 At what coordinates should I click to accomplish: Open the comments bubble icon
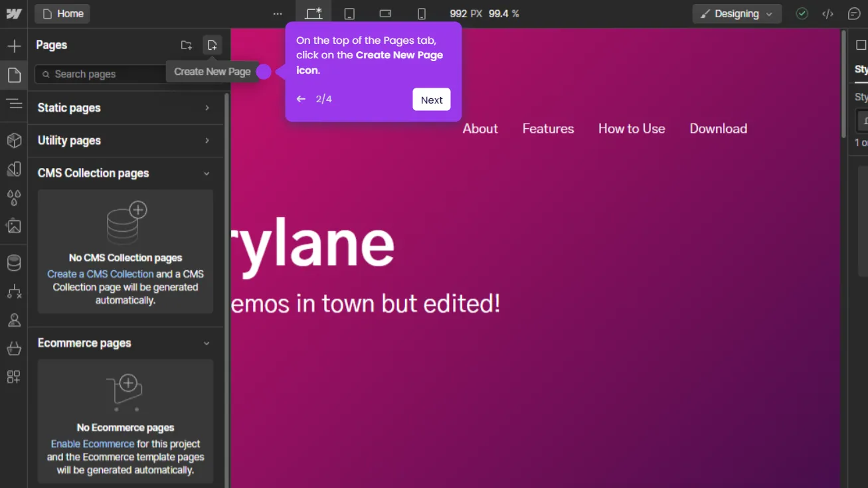(x=854, y=13)
